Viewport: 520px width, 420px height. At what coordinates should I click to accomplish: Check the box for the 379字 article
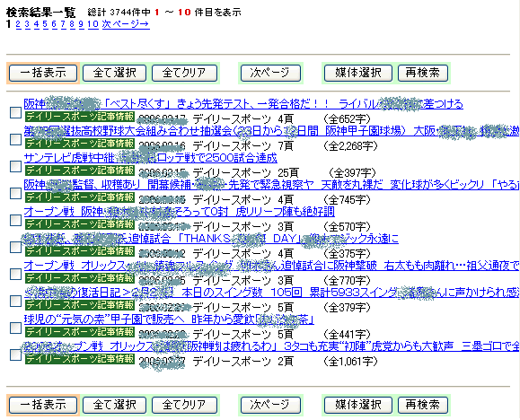click(15, 301)
